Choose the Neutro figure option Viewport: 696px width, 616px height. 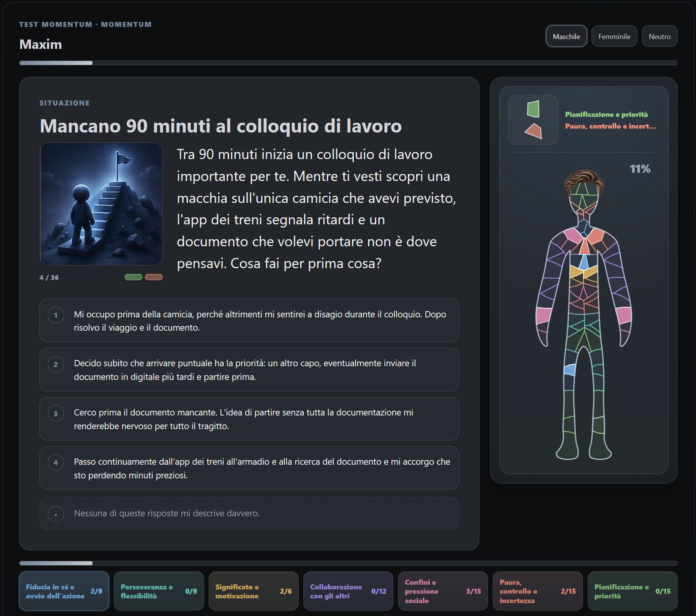point(660,36)
